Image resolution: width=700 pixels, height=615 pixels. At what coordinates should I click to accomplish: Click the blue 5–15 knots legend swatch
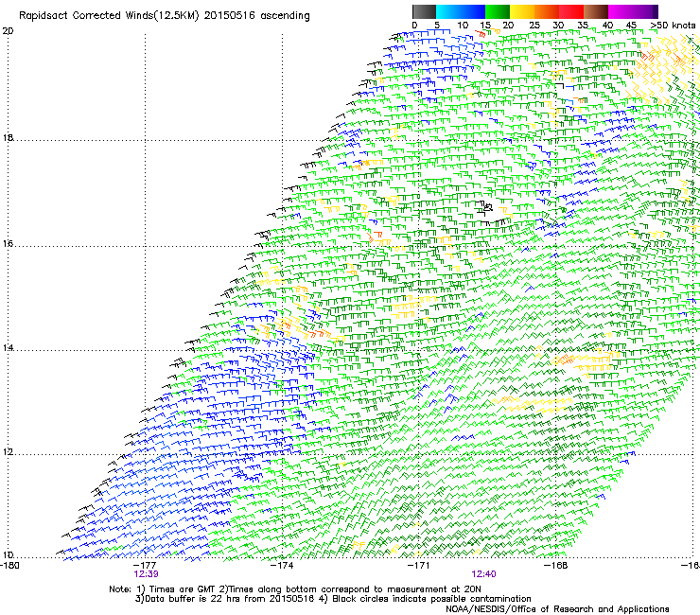461,11
